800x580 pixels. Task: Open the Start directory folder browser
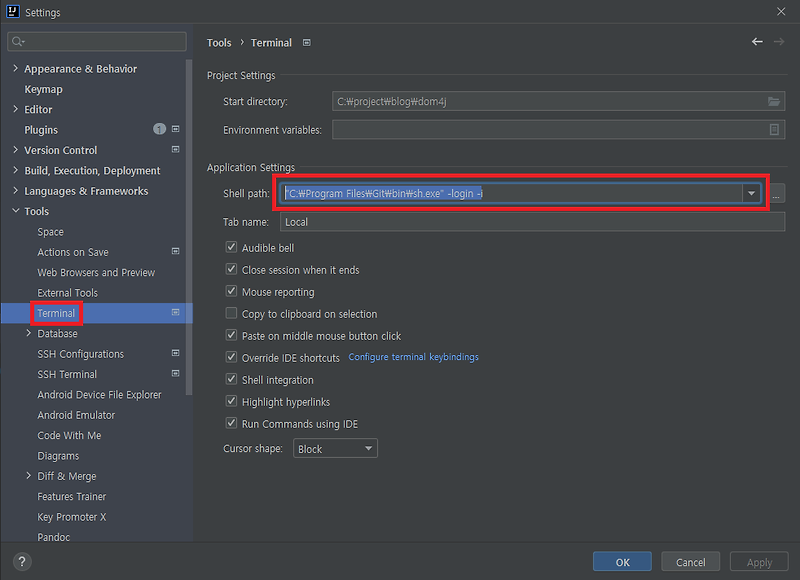coord(774,100)
